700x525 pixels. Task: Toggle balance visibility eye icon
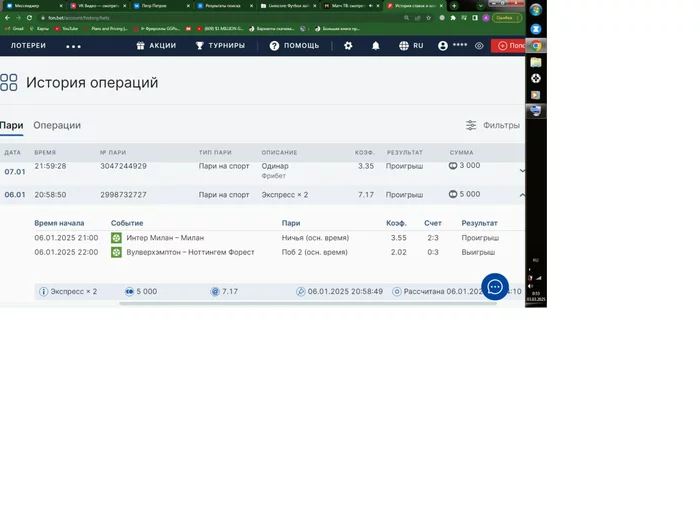click(479, 46)
